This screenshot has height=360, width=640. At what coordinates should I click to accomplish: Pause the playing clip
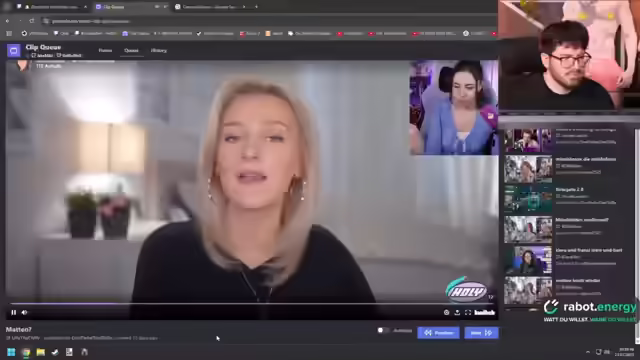[x=13, y=313]
